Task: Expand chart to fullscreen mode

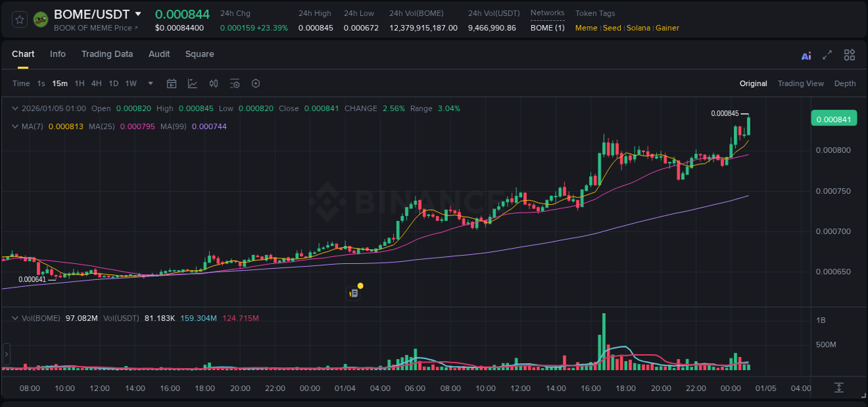Action: [x=827, y=56]
